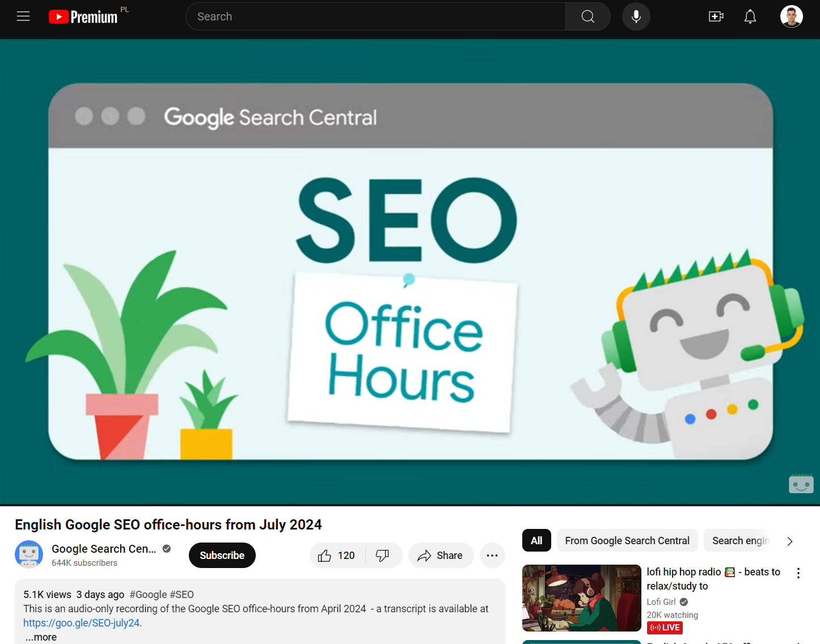This screenshot has height=644, width=820.
Task: Open lofi hip hop radio options menu
Action: click(798, 573)
